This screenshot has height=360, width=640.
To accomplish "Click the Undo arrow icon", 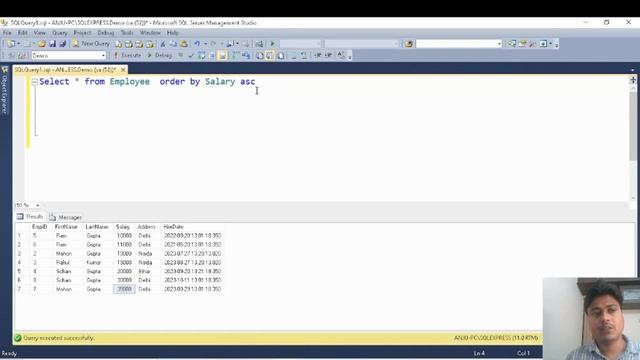I will tap(197, 44).
